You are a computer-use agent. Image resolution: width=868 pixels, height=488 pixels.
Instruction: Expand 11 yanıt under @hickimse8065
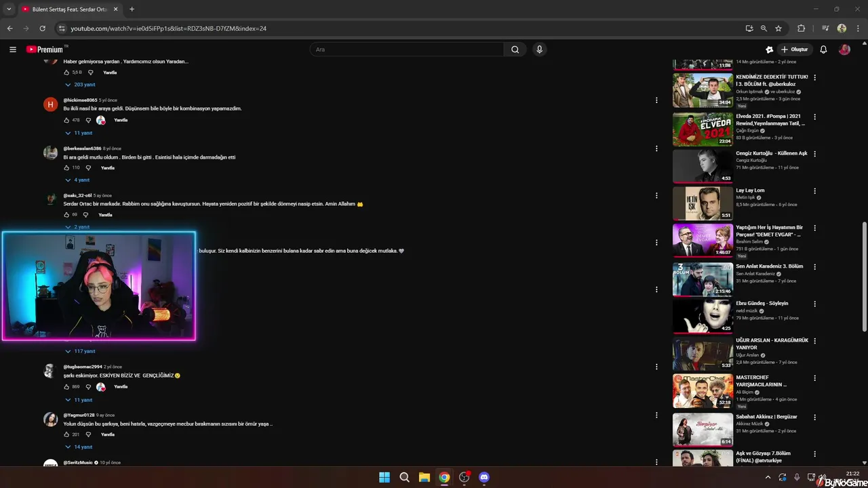(x=79, y=133)
